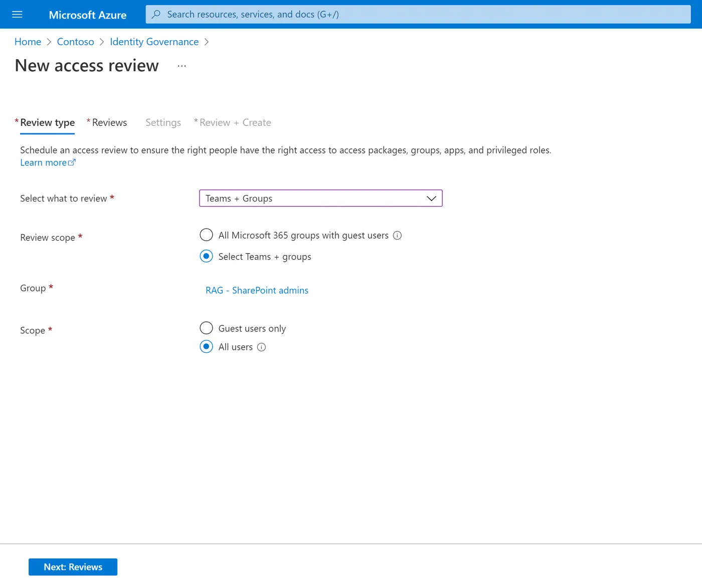Click the dropdown chevron arrow
This screenshot has height=588, width=702.
pyautogui.click(x=431, y=199)
